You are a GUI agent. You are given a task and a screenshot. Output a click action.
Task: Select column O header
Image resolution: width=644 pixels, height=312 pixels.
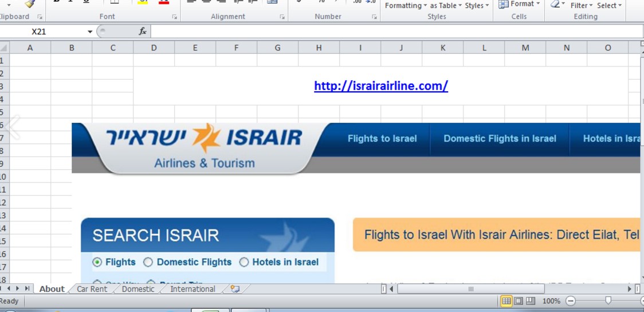point(608,48)
